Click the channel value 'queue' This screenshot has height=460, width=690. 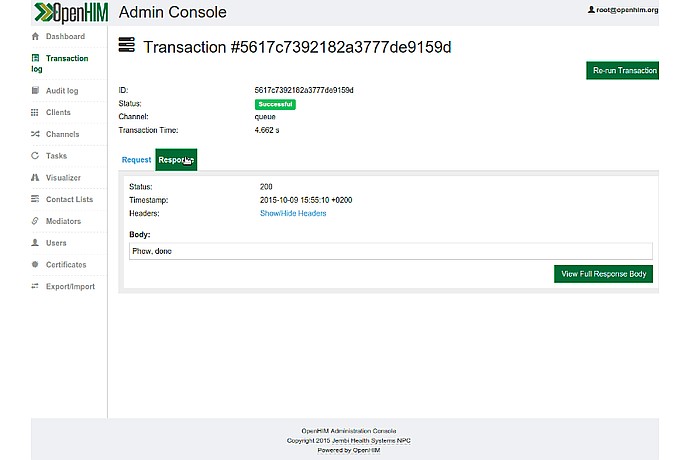[x=265, y=117]
